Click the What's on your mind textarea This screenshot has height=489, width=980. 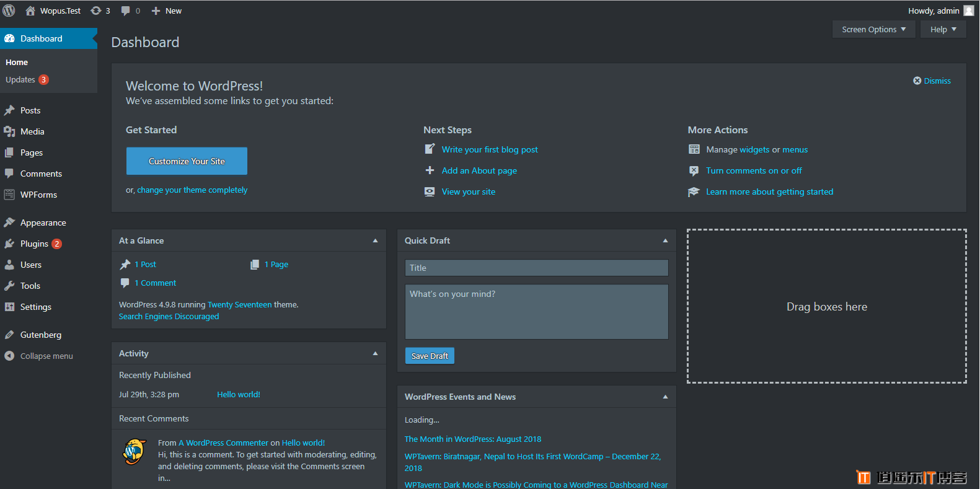pos(537,312)
